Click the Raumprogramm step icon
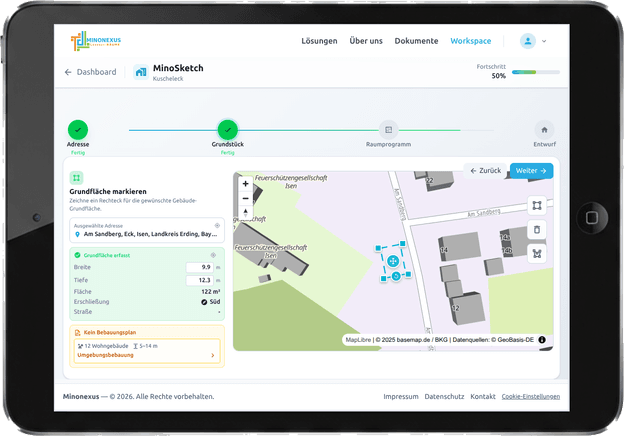 coord(390,130)
